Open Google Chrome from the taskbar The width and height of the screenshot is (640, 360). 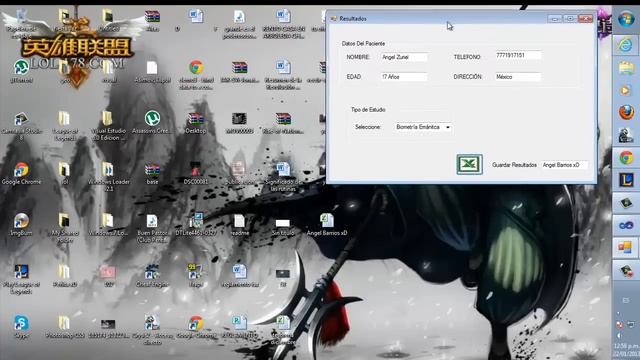626,158
